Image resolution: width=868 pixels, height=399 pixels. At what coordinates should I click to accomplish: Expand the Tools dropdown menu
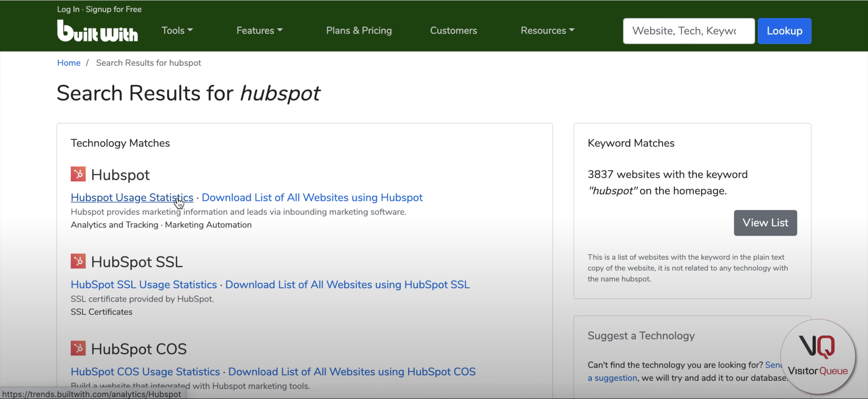[177, 30]
